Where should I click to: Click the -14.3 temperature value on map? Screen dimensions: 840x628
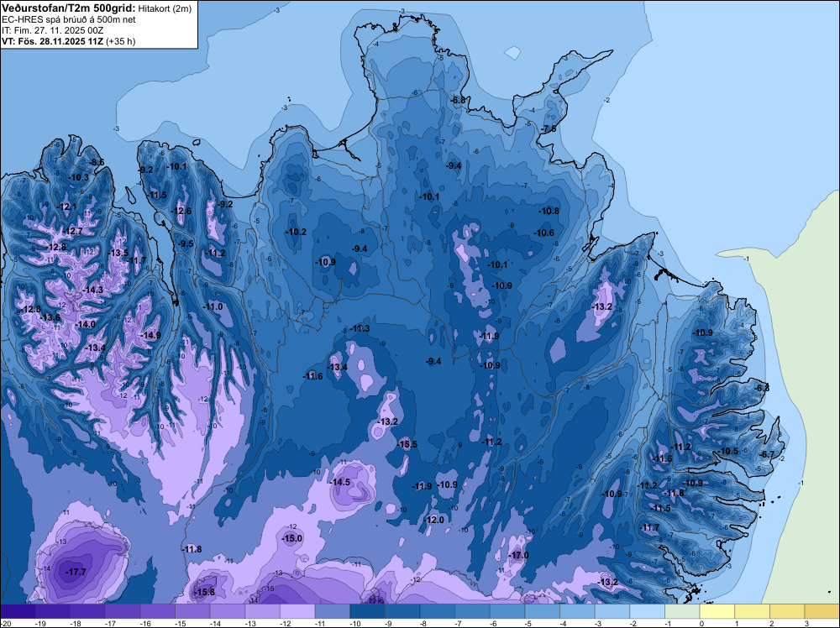pyautogui.click(x=92, y=290)
